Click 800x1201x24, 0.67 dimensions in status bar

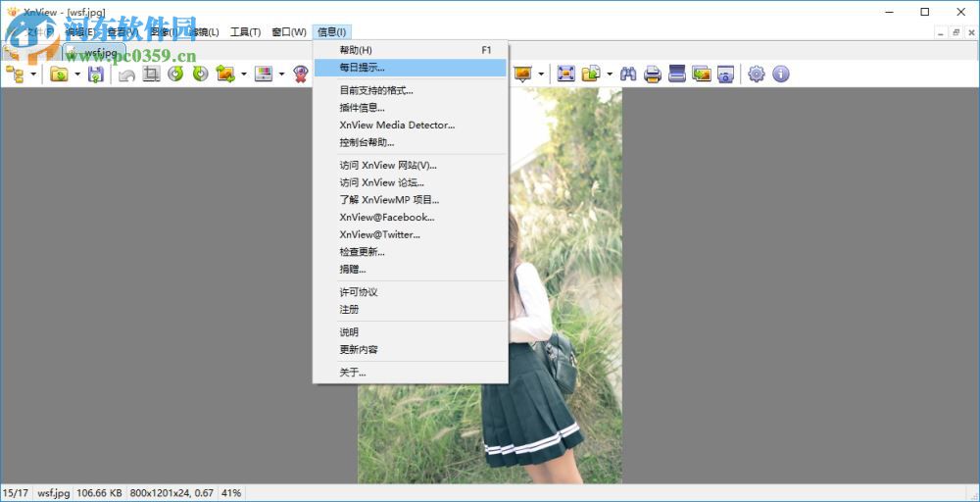[x=171, y=493]
